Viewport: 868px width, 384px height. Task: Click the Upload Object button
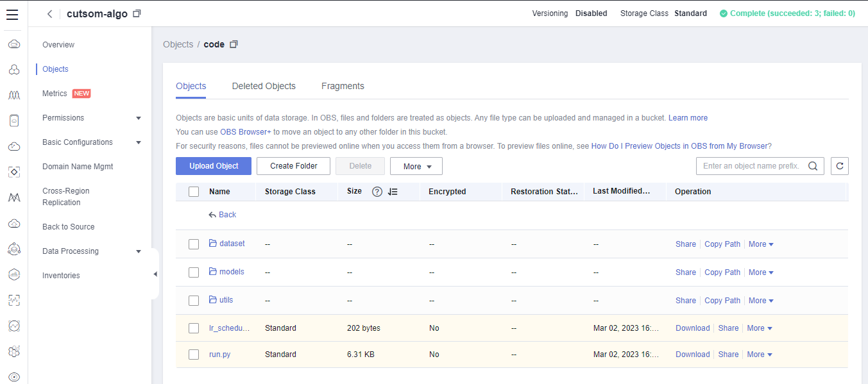click(214, 166)
